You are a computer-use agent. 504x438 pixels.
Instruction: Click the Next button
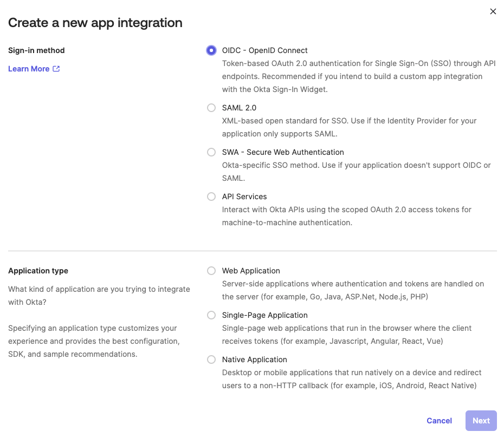point(481,421)
